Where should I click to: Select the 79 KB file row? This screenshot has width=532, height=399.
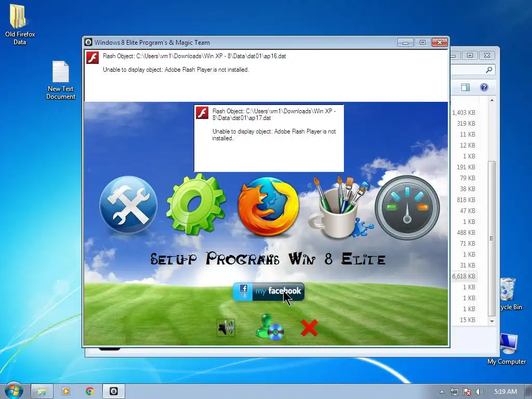point(463,178)
